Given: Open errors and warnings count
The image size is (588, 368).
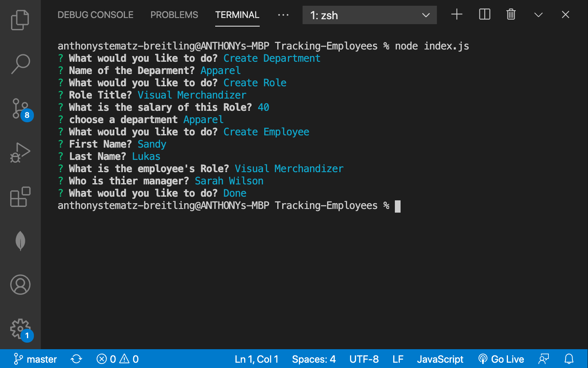Looking at the screenshot, I should [x=118, y=359].
